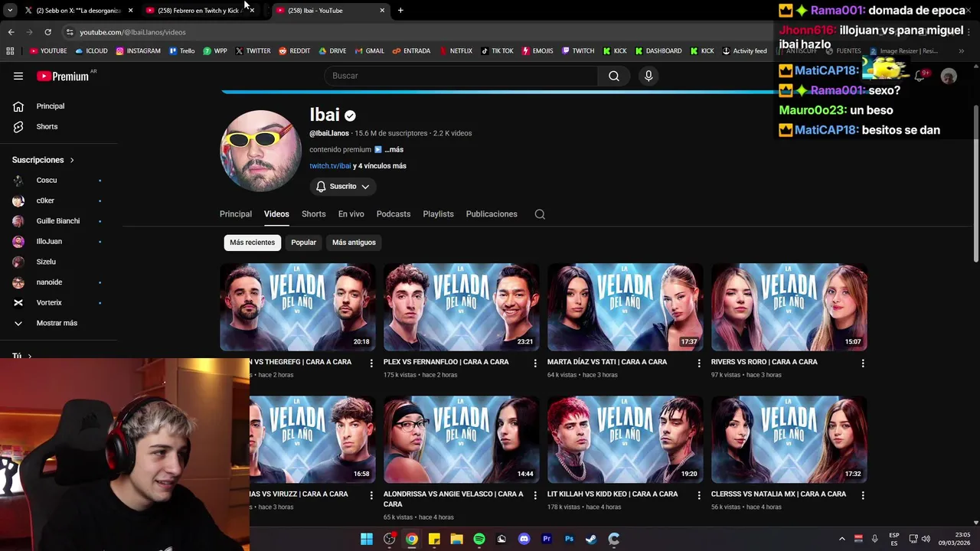Open Steam from the taskbar
The width and height of the screenshot is (980, 551).
(x=591, y=539)
